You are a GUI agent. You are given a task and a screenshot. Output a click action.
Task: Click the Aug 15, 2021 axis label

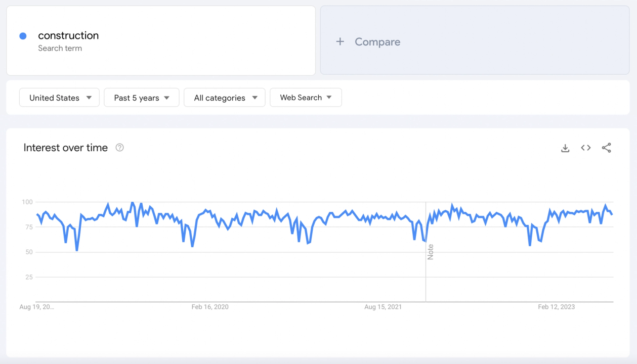click(x=383, y=307)
